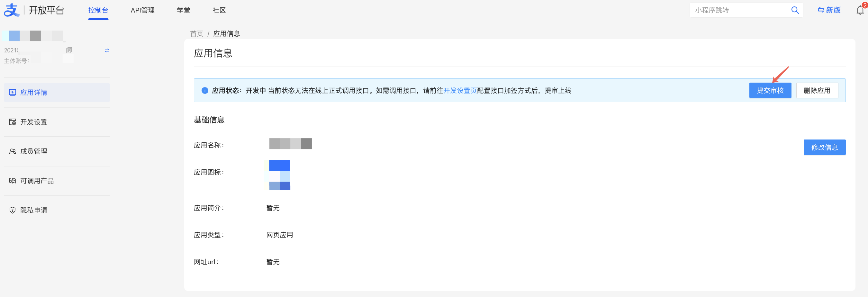Select 隐私申请 in the sidebar
868x297 pixels.
coord(57,210)
